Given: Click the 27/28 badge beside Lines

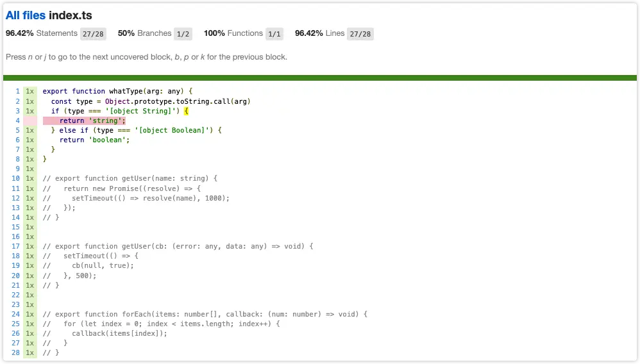Looking at the screenshot, I should coord(360,34).
